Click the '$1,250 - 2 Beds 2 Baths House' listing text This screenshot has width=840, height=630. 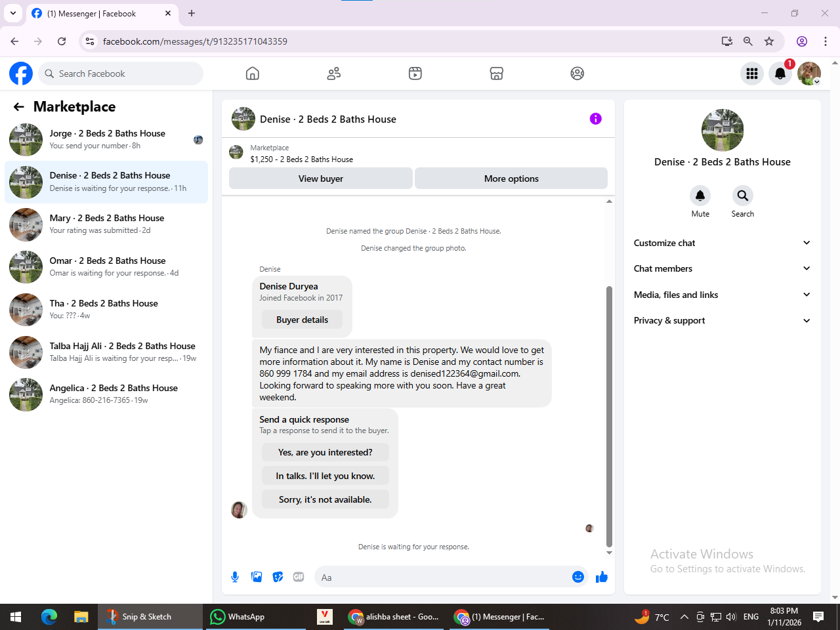pos(302,159)
